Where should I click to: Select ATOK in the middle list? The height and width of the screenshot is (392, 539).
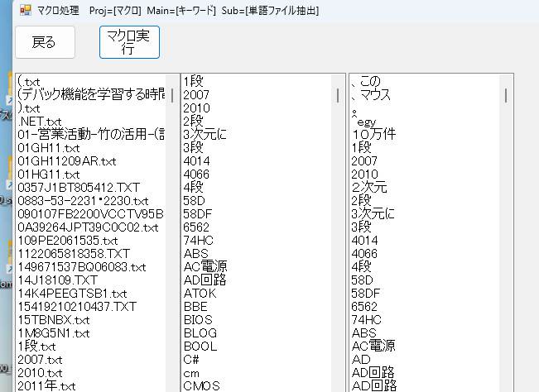click(200, 293)
